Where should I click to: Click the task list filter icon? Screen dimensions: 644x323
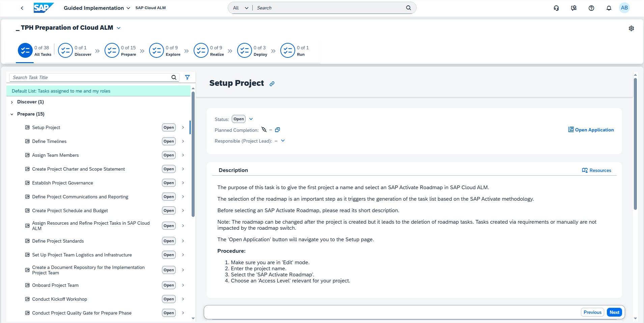coord(187,77)
